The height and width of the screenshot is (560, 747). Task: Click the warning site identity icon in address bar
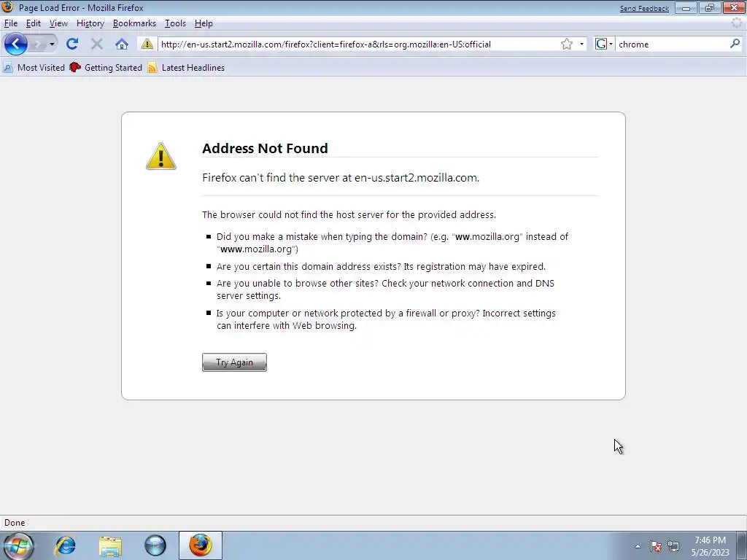click(x=147, y=44)
